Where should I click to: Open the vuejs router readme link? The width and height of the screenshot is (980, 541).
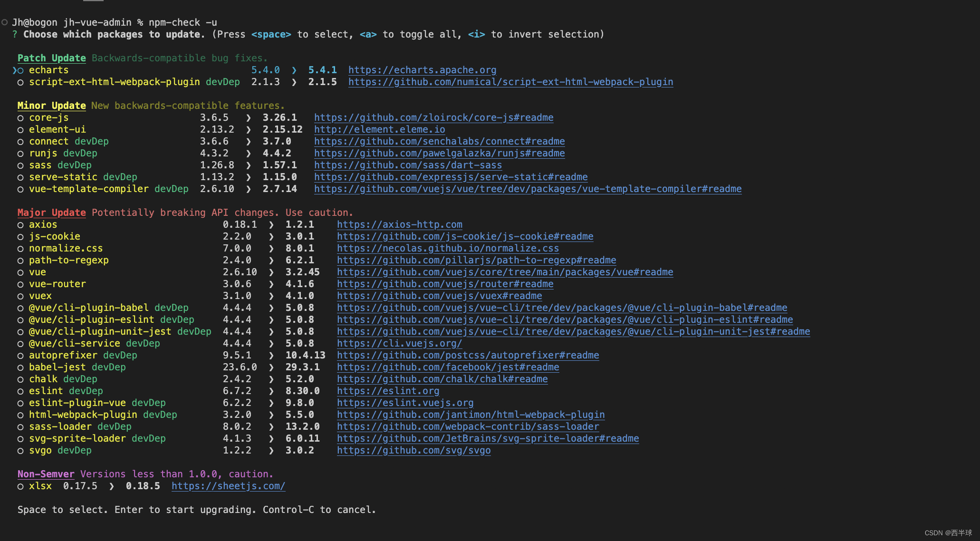tap(445, 284)
